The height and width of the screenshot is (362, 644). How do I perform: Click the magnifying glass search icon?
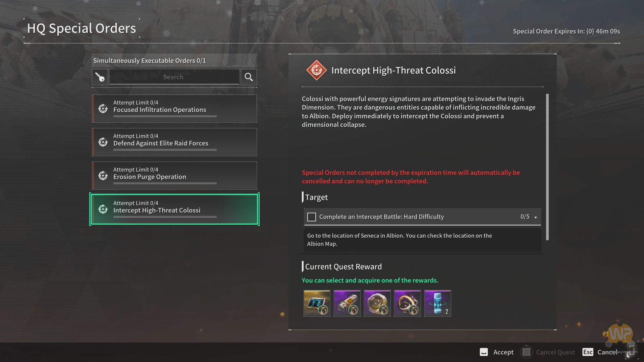point(249,77)
